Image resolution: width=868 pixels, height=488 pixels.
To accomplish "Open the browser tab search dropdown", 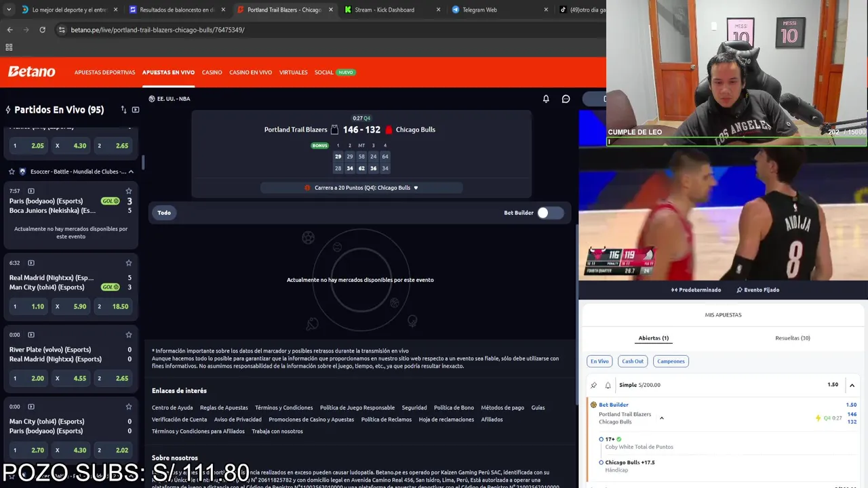I will pos(8,9).
